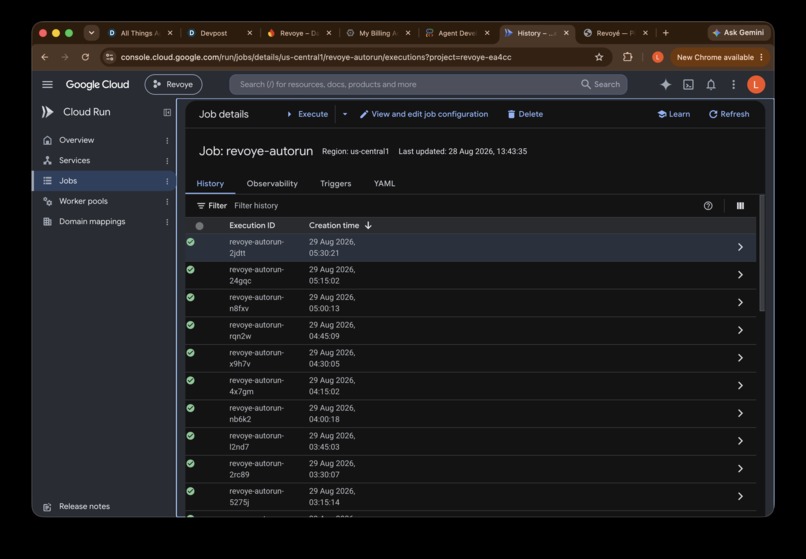Open details chevron for revoye-autorun-4x7gm
Screen dimensions: 806x559
coord(740,386)
